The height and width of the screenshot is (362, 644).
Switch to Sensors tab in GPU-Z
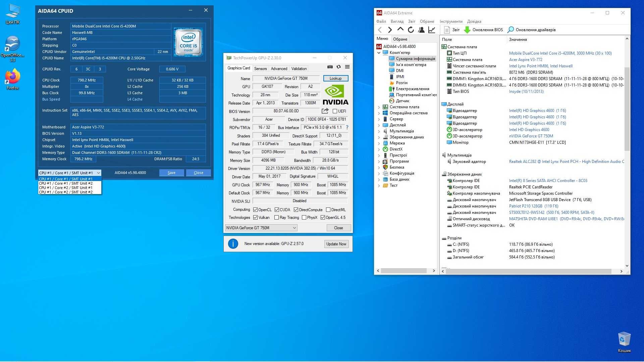click(x=260, y=69)
